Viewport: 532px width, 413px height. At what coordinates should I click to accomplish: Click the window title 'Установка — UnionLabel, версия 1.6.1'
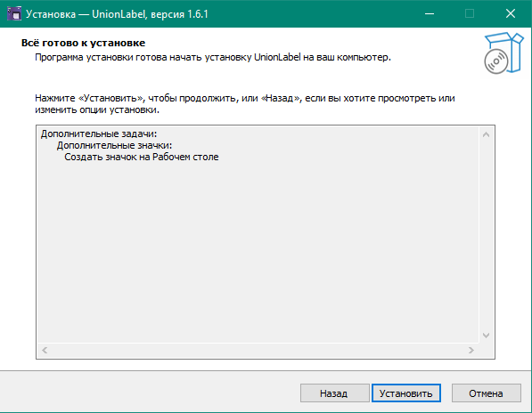[117, 14]
